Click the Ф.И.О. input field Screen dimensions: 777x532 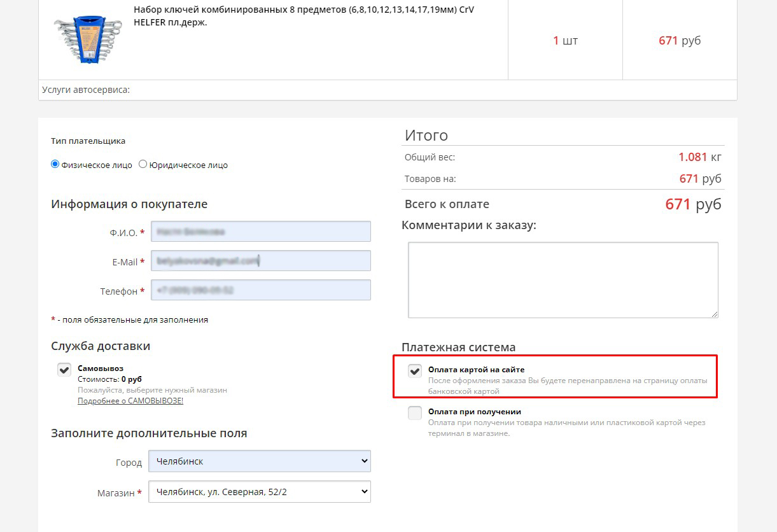261,232
